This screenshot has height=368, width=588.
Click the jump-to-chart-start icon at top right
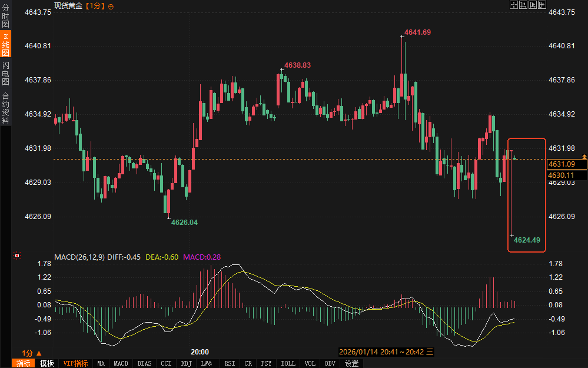[x=523, y=5]
